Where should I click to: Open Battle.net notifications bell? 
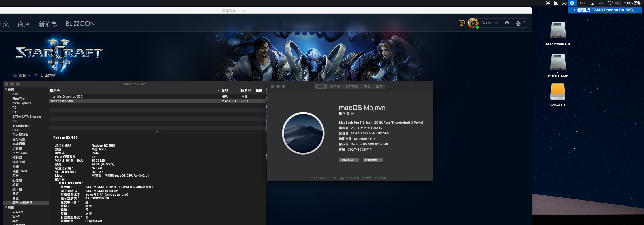507,23
